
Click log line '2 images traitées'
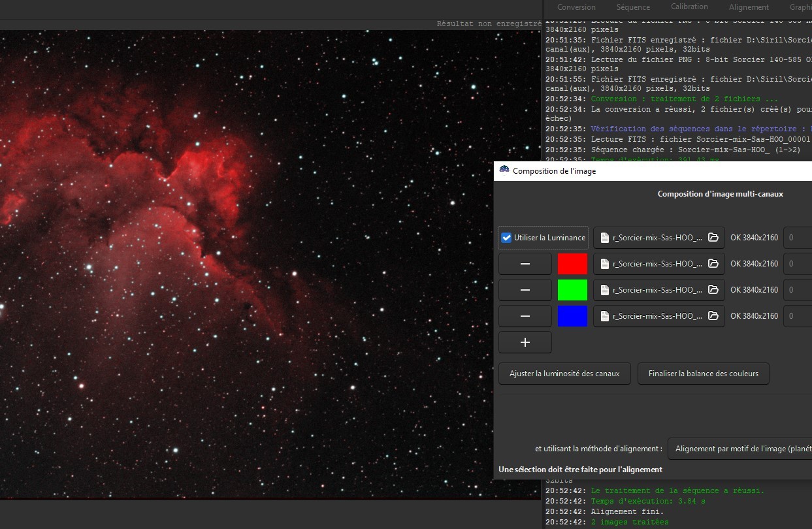(607, 522)
